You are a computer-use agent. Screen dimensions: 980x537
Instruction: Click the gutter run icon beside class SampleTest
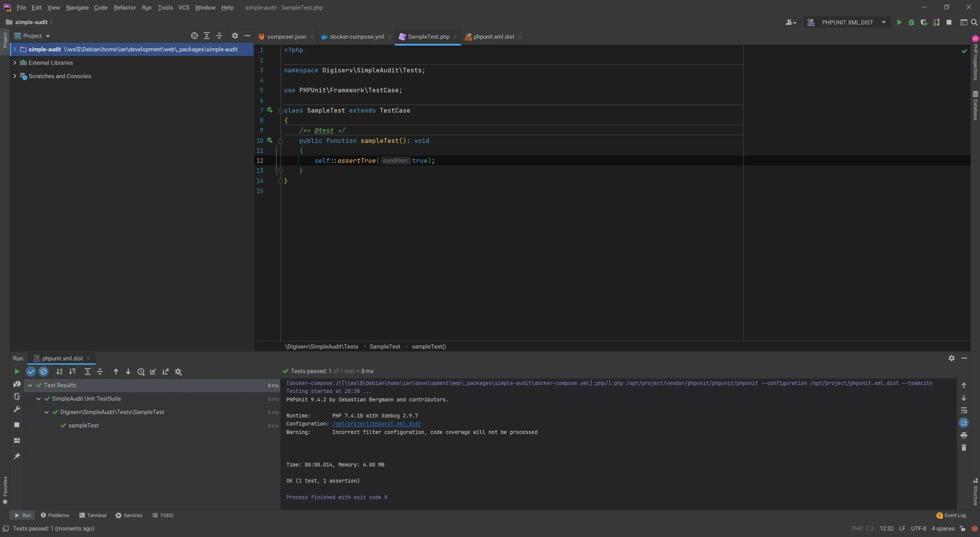coord(270,110)
